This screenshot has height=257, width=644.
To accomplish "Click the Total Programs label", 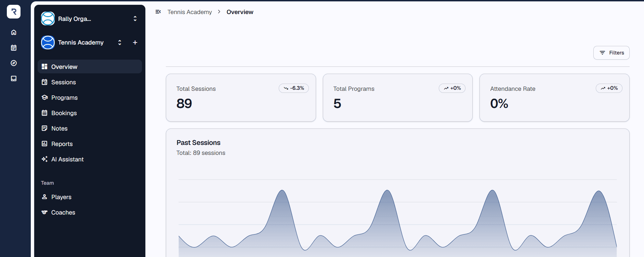I will click(x=354, y=89).
